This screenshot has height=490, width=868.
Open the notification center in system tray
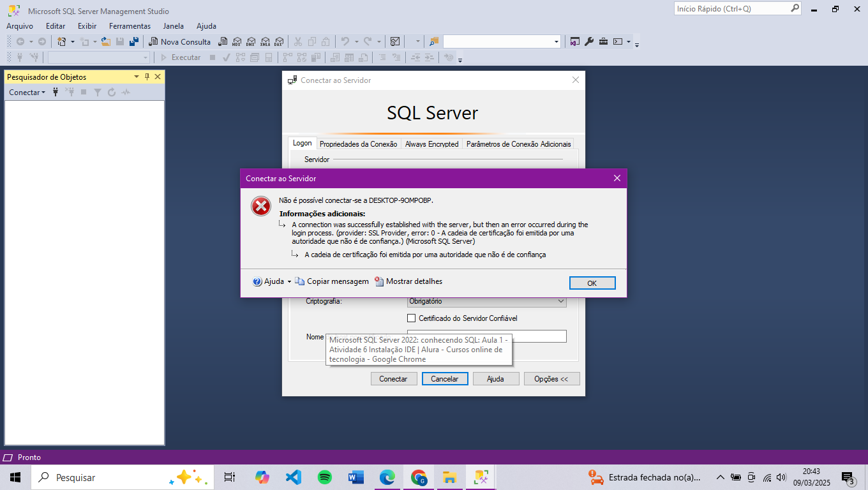point(848,477)
